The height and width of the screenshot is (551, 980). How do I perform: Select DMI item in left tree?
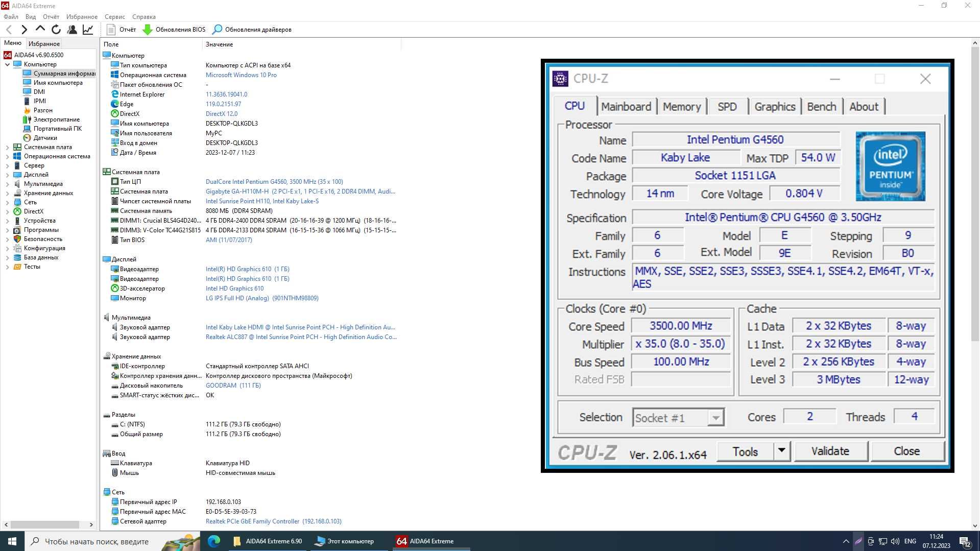click(39, 92)
